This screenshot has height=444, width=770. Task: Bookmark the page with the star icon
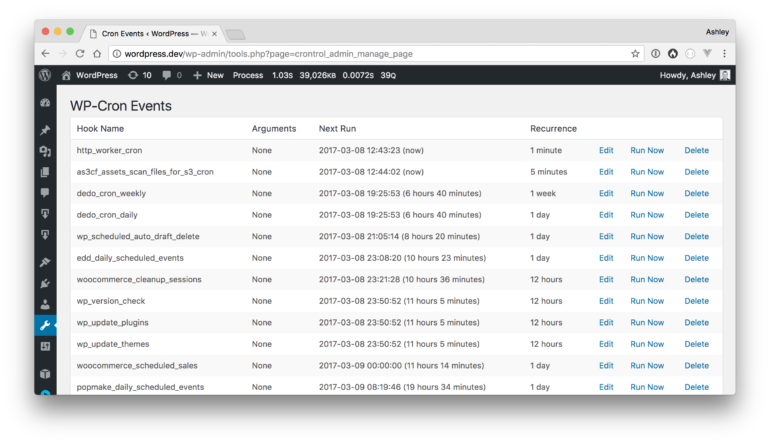635,54
